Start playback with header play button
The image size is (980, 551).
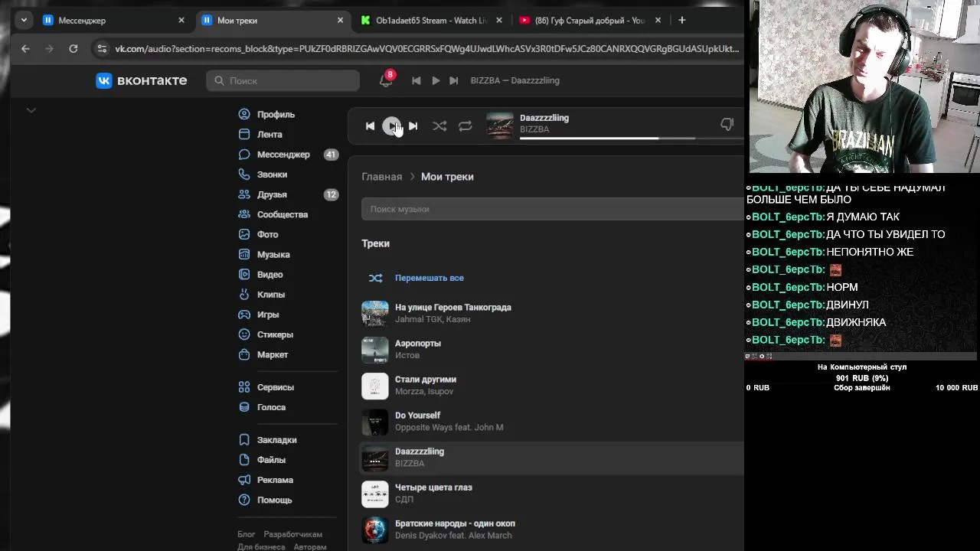tap(435, 80)
